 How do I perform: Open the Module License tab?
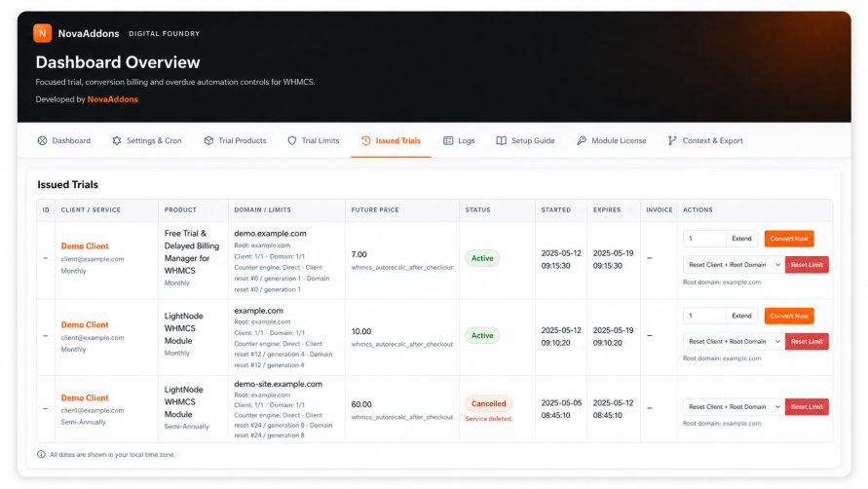pos(612,140)
